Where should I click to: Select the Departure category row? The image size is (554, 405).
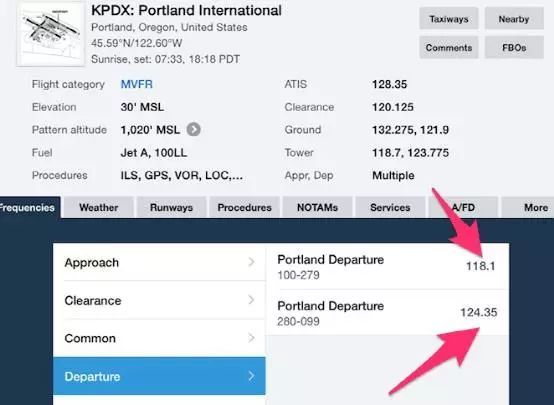(159, 376)
